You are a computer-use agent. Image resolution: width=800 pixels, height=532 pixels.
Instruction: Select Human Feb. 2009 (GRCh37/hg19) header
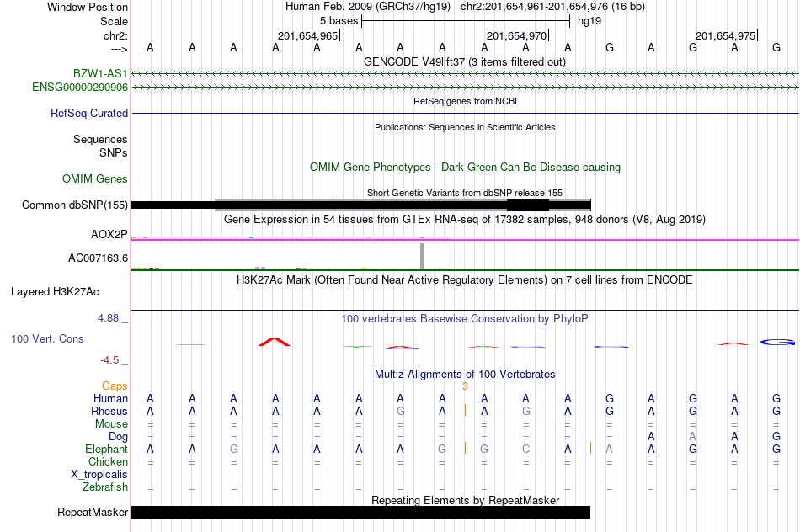click(x=368, y=7)
